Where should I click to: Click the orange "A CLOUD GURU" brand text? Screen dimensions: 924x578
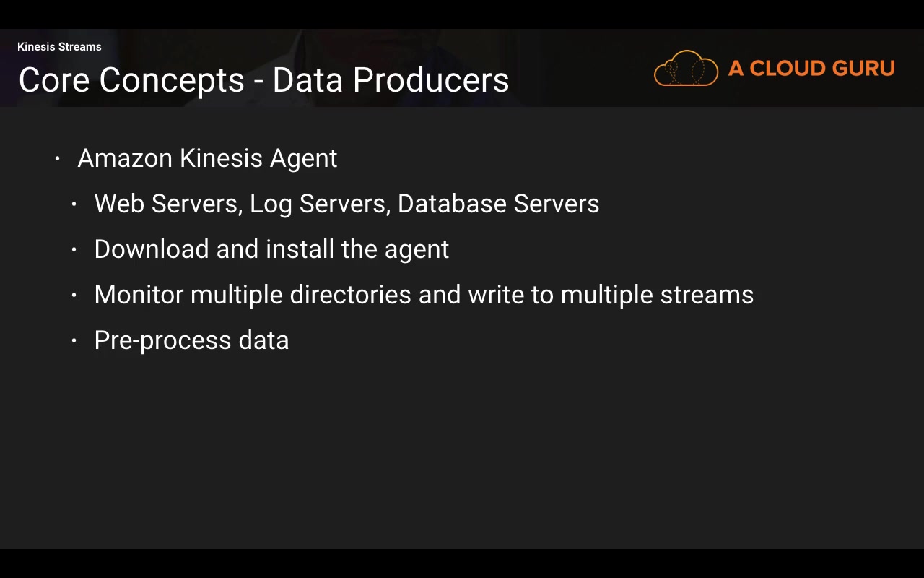pos(811,69)
